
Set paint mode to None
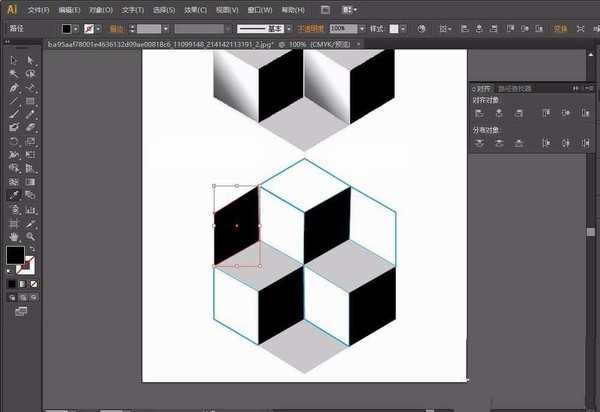32,283
